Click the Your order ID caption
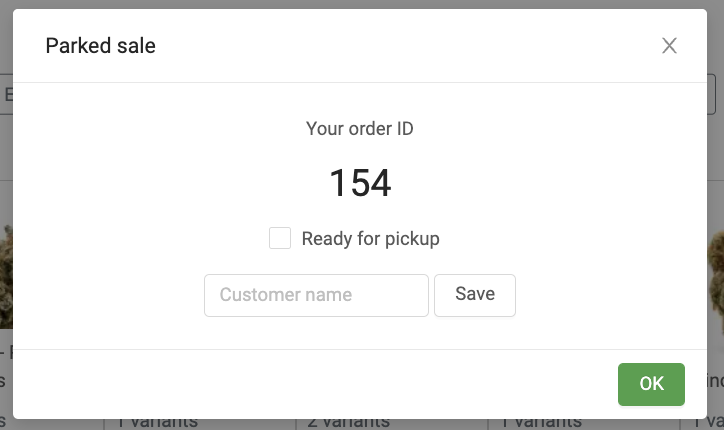 click(360, 129)
